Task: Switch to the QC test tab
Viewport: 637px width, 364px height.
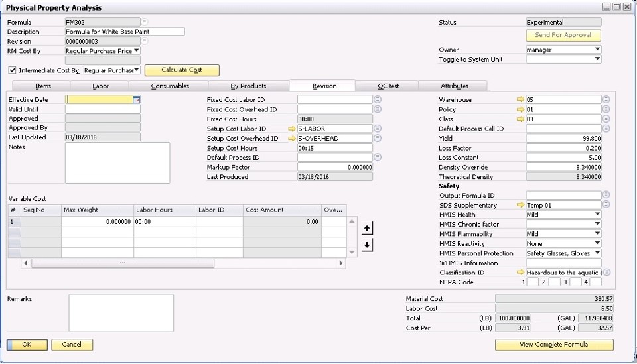Action: tap(388, 86)
